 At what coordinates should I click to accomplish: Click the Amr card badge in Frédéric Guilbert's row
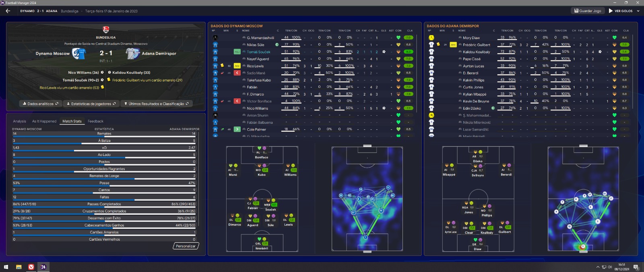click(x=453, y=45)
